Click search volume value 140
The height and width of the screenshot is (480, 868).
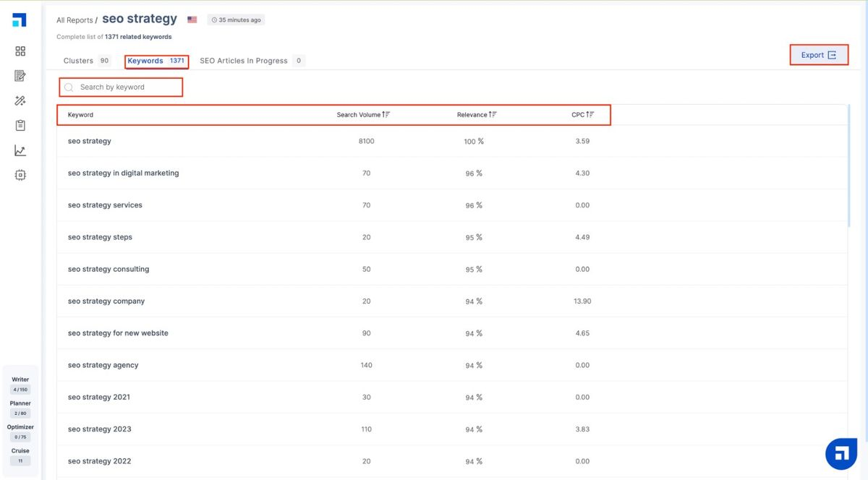[x=366, y=365]
